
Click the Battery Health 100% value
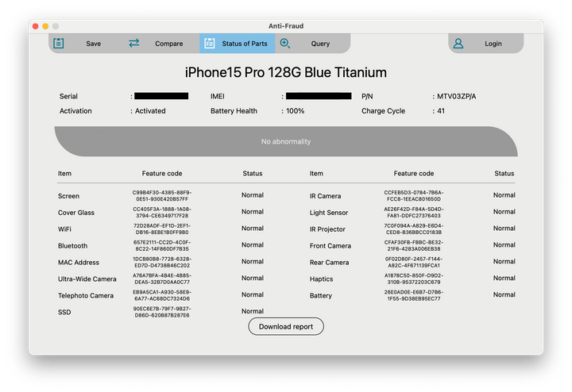point(295,111)
